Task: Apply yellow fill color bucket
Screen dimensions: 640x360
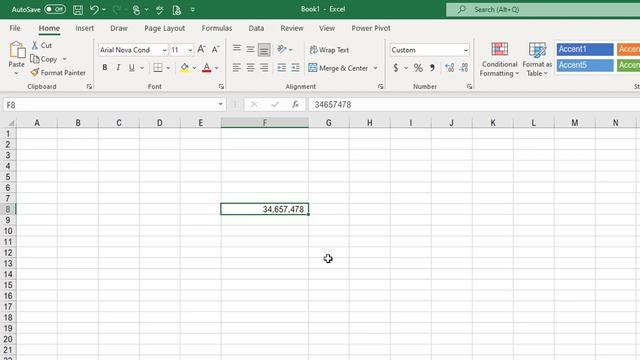Action: point(184,68)
